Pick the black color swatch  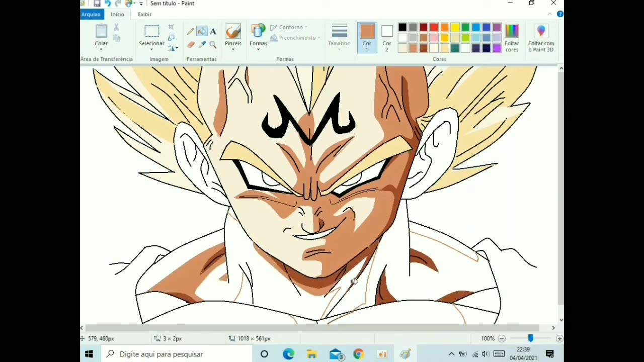[403, 27]
